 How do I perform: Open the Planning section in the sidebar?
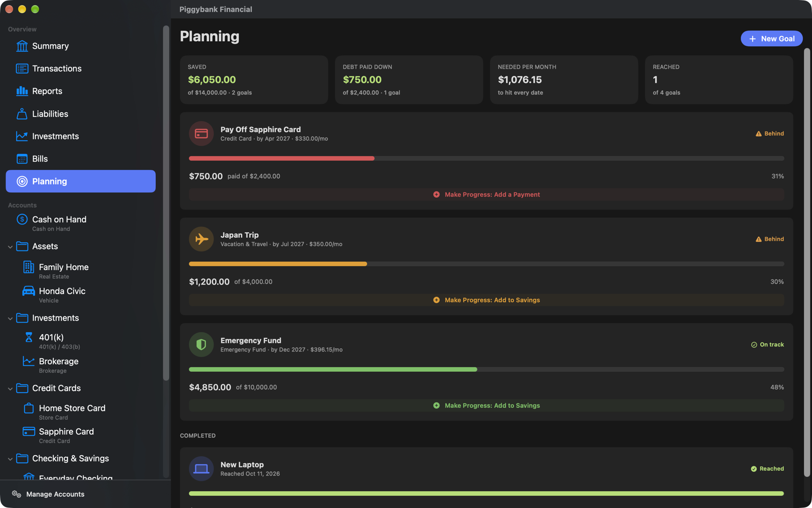[81, 181]
